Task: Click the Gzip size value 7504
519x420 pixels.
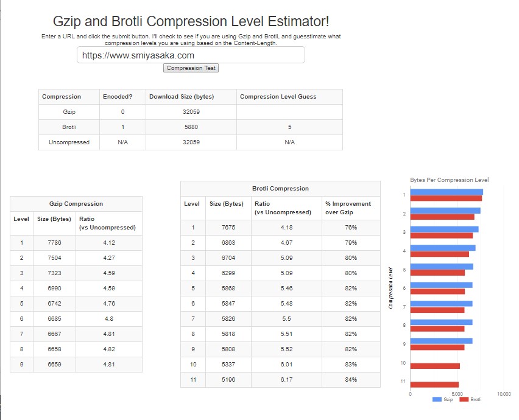Action: click(54, 258)
